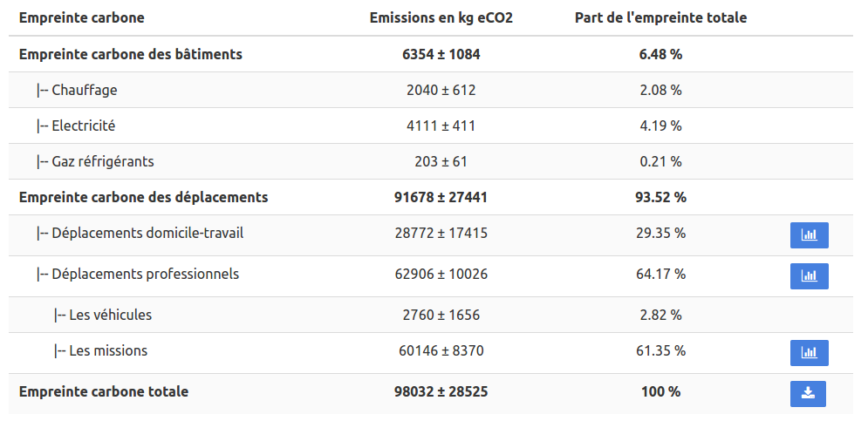Show chart for Les missions row
This screenshot has width=868, height=421.
tap(809, 353)
